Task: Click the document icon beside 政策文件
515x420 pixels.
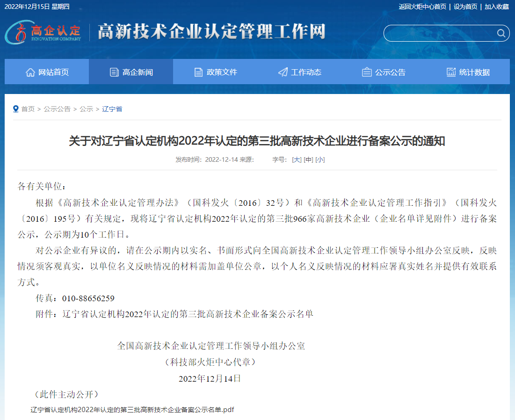Action: [198, 72]
